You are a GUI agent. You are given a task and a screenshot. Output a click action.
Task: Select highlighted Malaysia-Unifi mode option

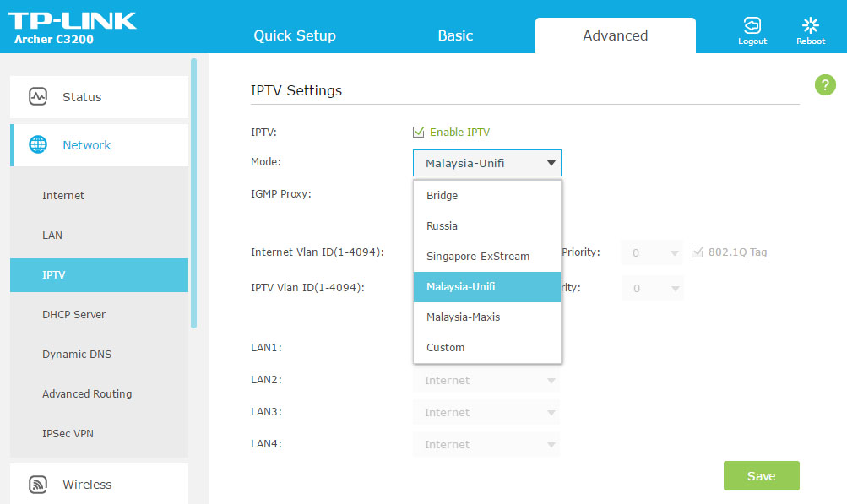(x=486, y=287)
